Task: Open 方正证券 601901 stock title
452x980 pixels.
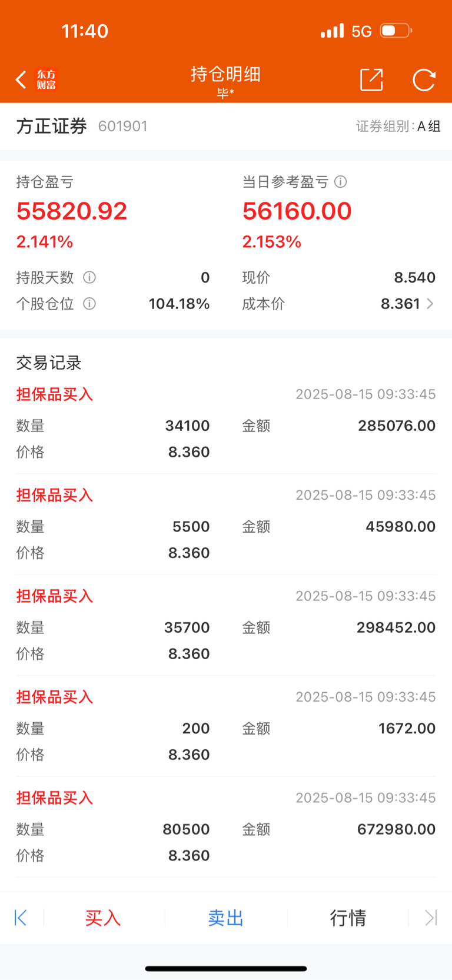Action: pyautogui.click(x=82, y=126)
